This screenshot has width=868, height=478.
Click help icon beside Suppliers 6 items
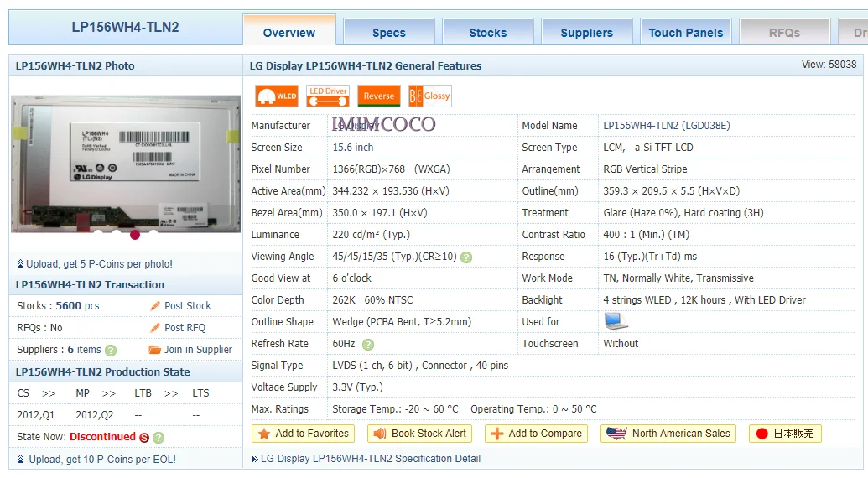point(111,351)
